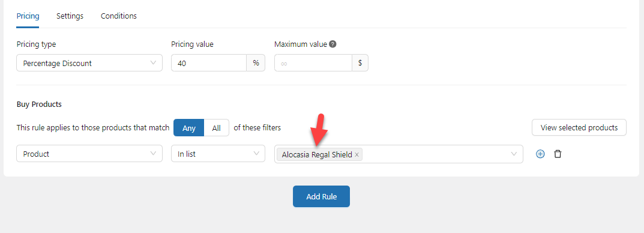Viewport: 644px width, 233px height.
Task: Switch to the Settings tab
Action: point(70,16)
